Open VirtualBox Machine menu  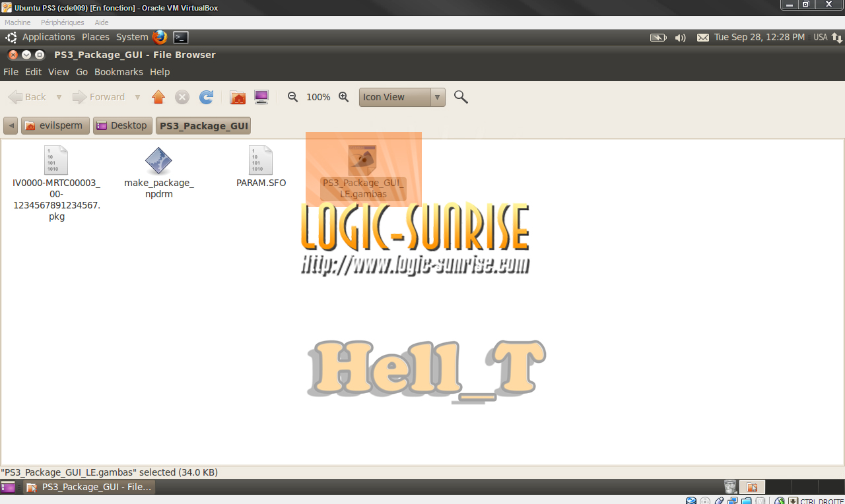[x=18, y=22]
